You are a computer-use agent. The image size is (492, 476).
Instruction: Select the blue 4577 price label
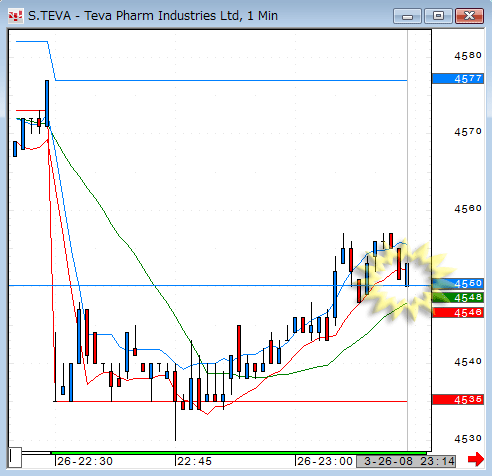pyautogui.click(x=458, y=79)
